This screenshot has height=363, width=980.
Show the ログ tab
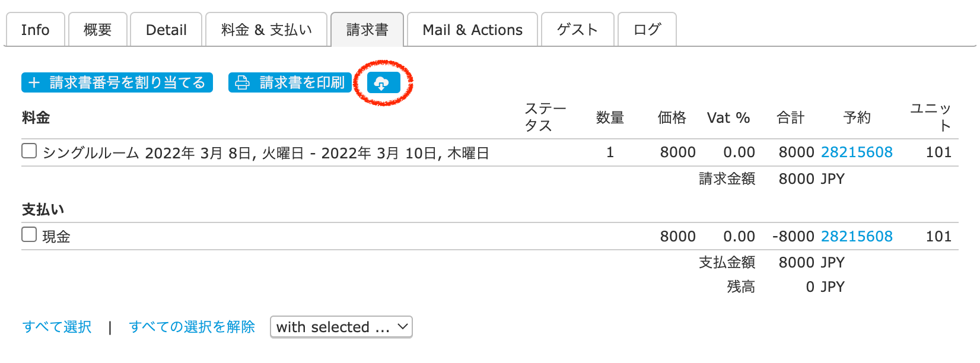click(647, 30)
